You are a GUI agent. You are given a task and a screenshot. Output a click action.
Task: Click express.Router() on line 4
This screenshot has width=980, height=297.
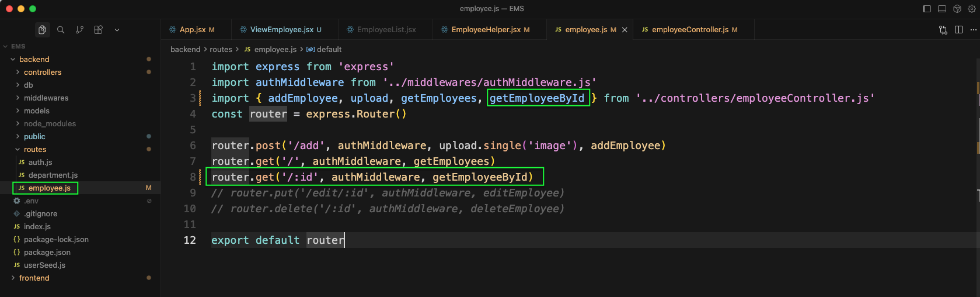point(356,114)
